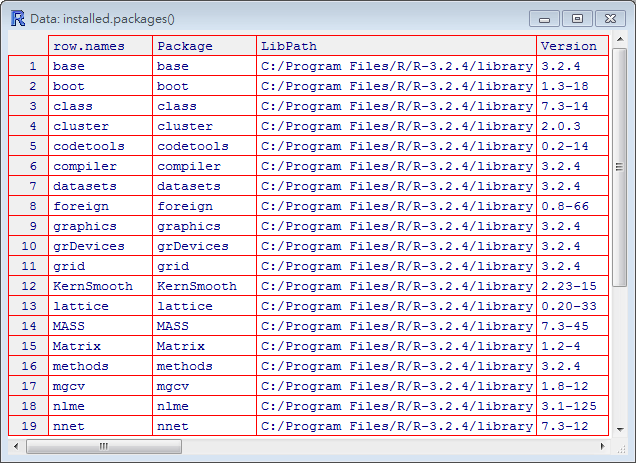Viewport: 636px width, 463px height.
Task: Select 'grDevices' in Package column
Action: click(x=204, y=246)
